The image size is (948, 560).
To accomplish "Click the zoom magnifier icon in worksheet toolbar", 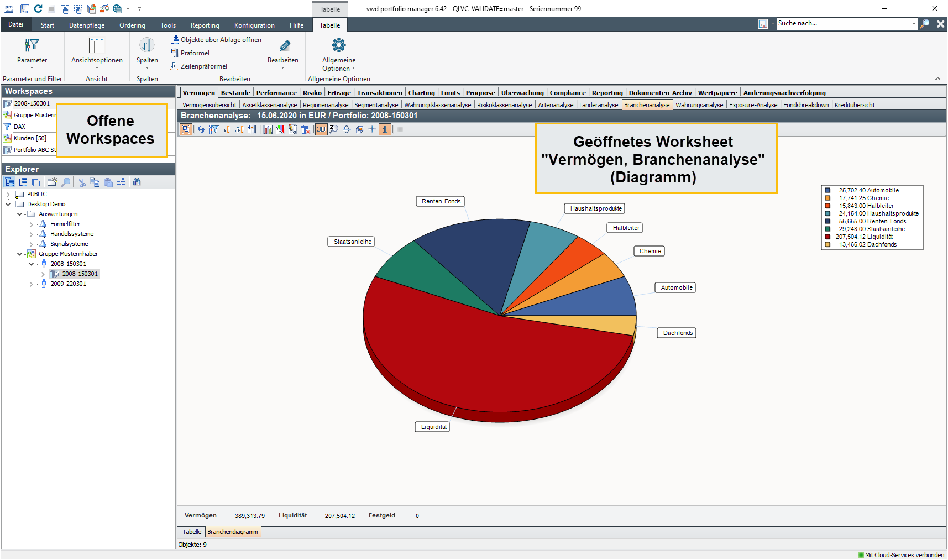I will tap(334, 129).
